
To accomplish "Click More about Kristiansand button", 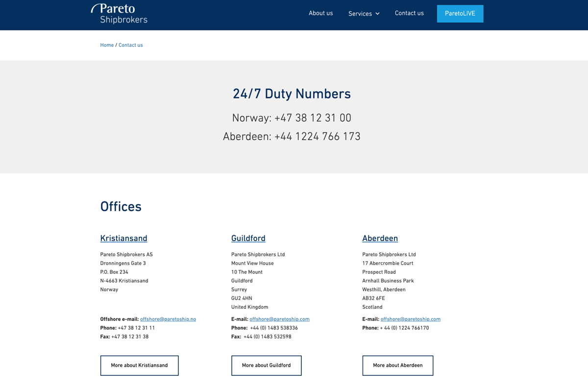I will click(x=140, y=366).
